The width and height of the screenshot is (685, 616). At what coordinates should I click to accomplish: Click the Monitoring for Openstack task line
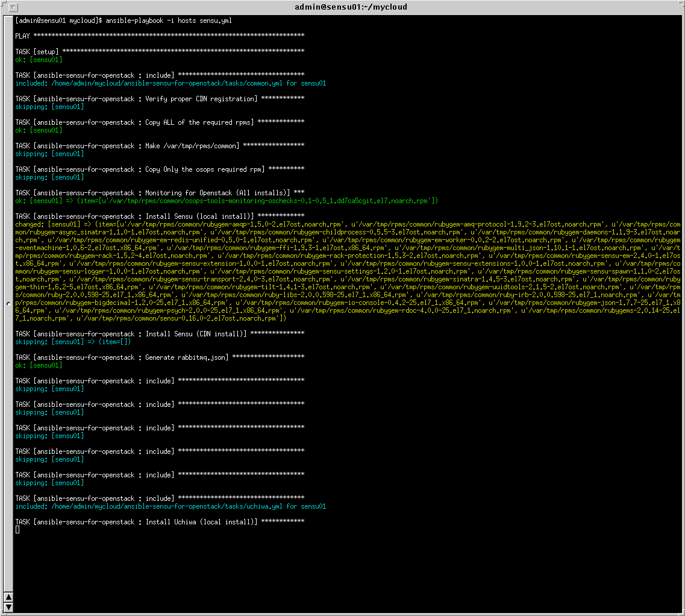(159, 193)
